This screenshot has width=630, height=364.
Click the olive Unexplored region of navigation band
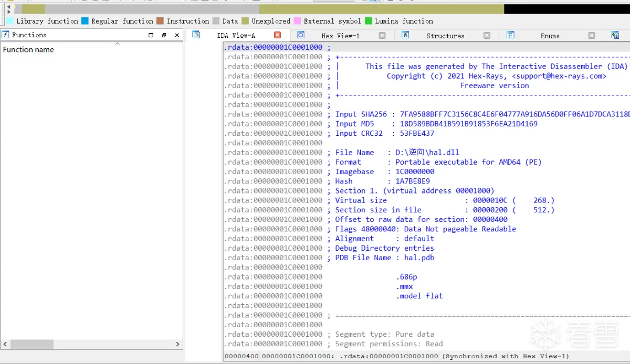click(x=382, y=9)
